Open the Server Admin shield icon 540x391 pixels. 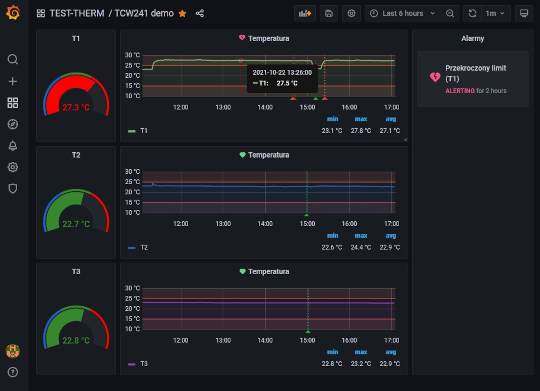pyautogui.click(x=13, y=188)
